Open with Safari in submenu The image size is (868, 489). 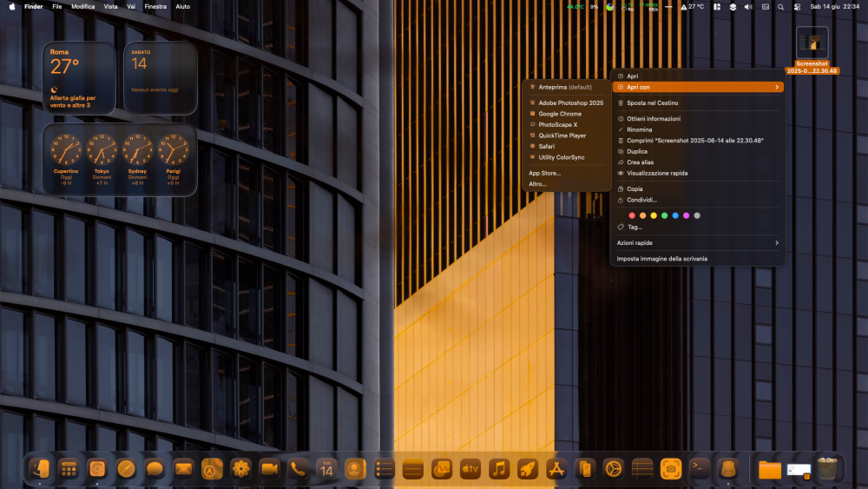[x=566, y=146]
